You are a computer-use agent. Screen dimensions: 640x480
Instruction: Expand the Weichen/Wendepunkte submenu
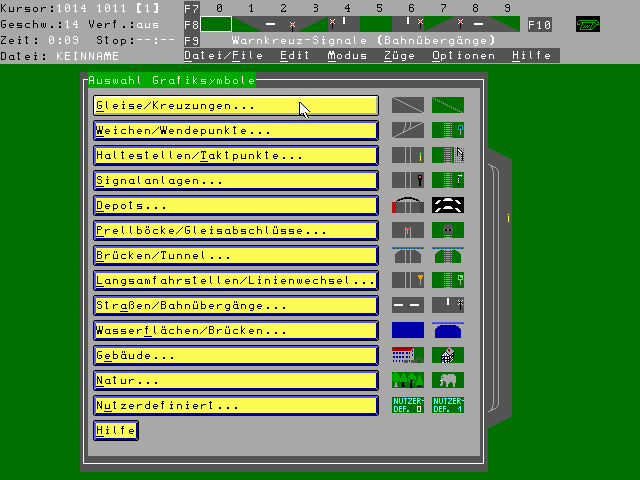click(235, 130)
